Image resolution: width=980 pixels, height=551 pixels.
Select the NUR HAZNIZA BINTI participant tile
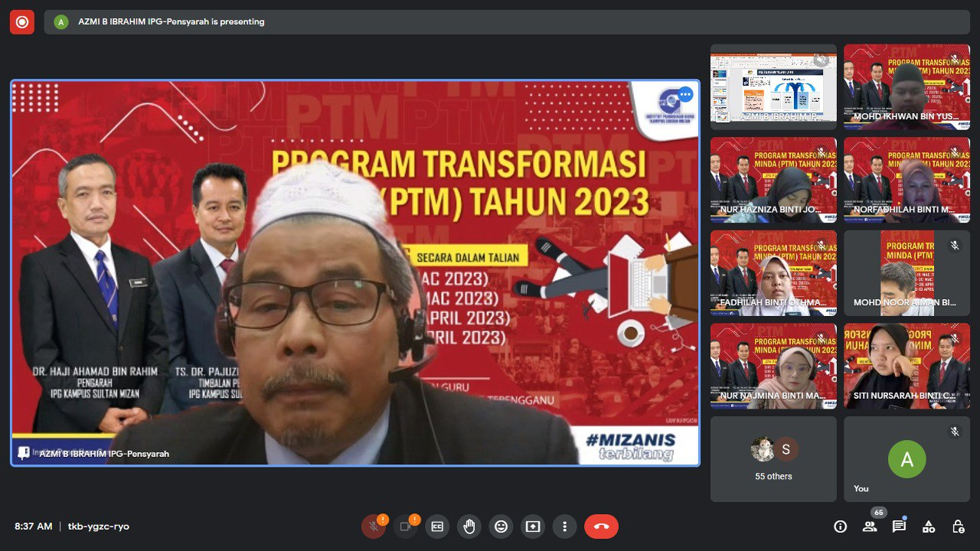tap(773, 180)
